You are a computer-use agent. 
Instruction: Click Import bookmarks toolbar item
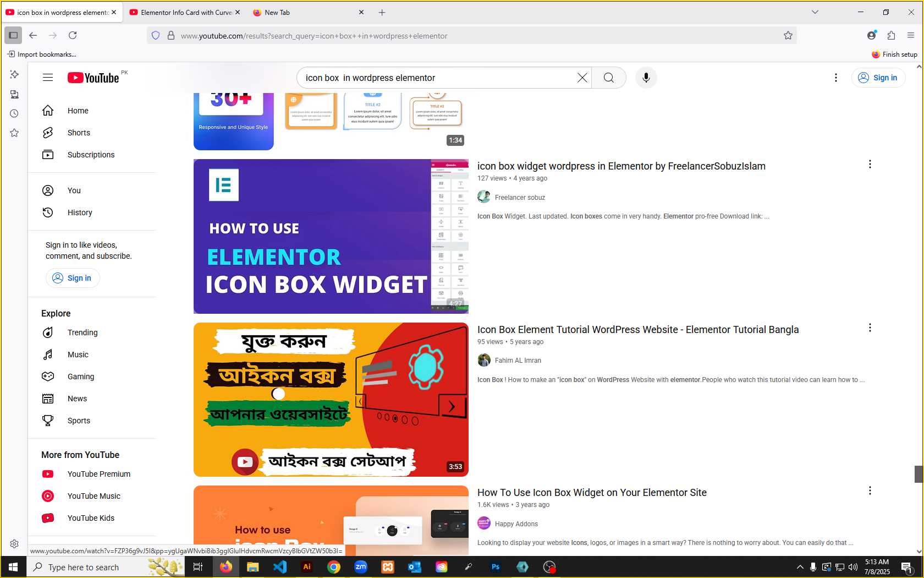pyautogui.click(x=42, y=54)
